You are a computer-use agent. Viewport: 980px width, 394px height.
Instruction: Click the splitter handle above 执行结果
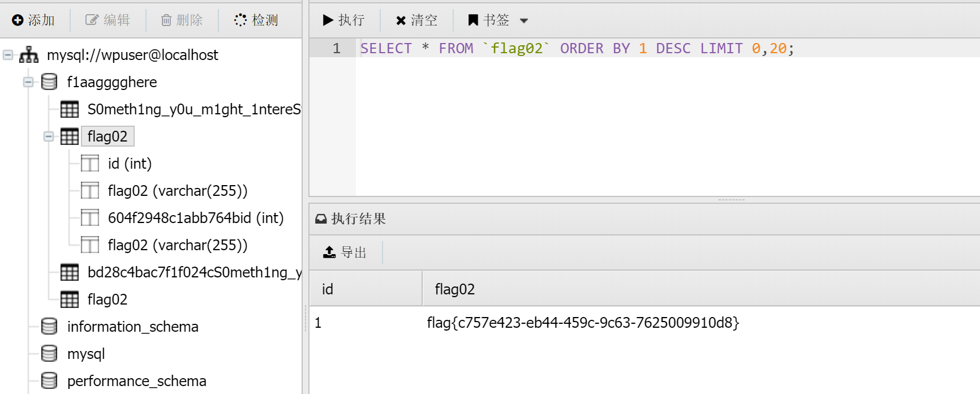[x=732, y=200]
